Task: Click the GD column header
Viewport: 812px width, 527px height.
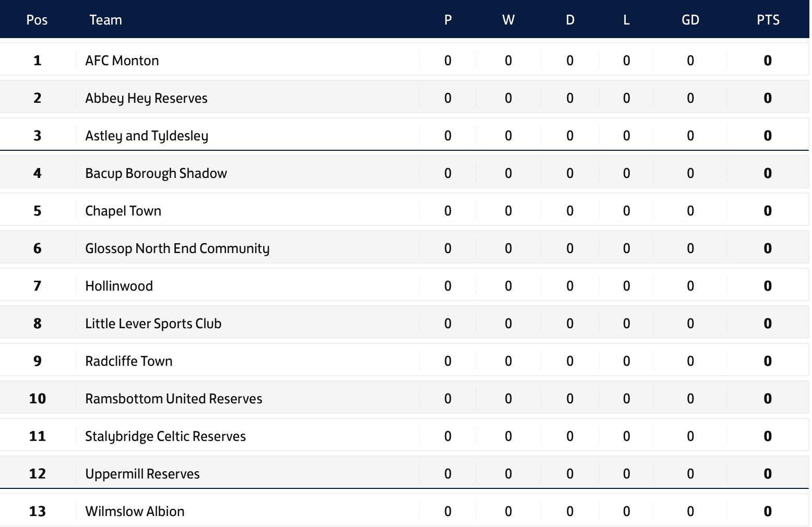Action: click(690, 20)
